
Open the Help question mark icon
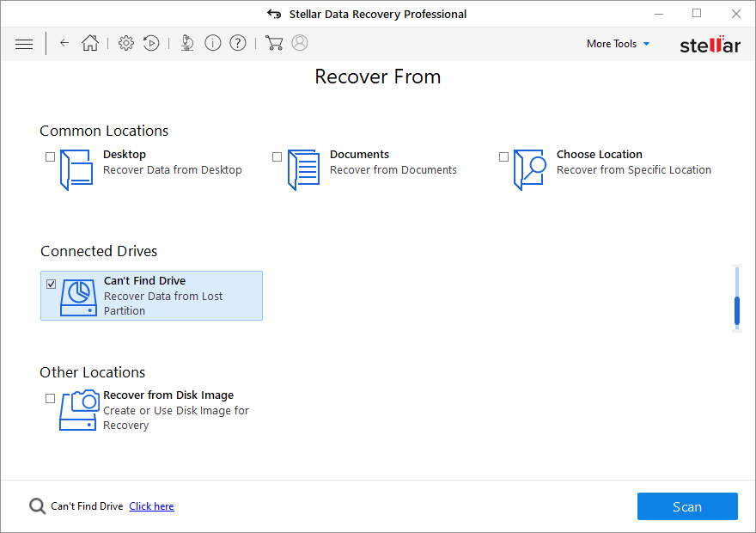(x=238, y=43)
